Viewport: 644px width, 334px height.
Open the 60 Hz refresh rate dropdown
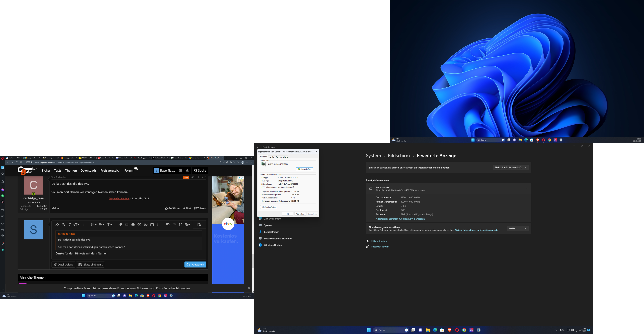tap(518, 228)
